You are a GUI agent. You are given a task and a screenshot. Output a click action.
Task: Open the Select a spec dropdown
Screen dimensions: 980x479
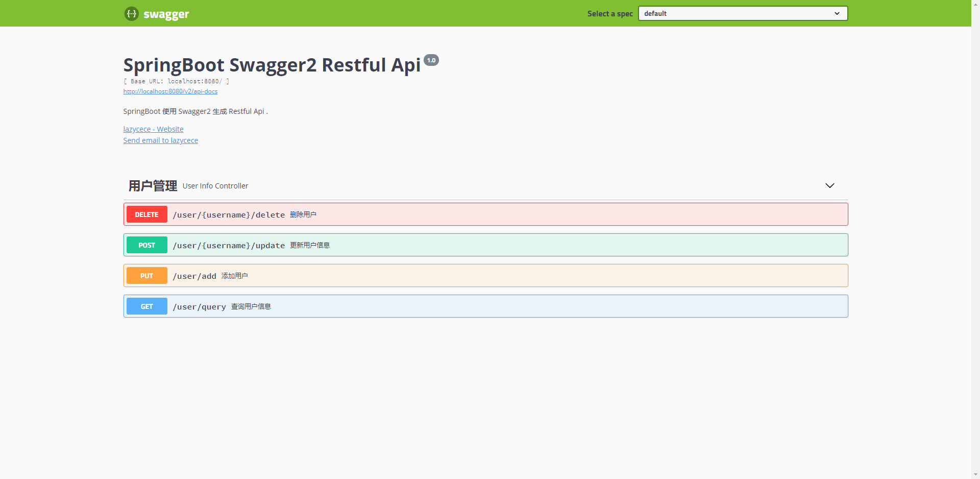click(743, 13)
